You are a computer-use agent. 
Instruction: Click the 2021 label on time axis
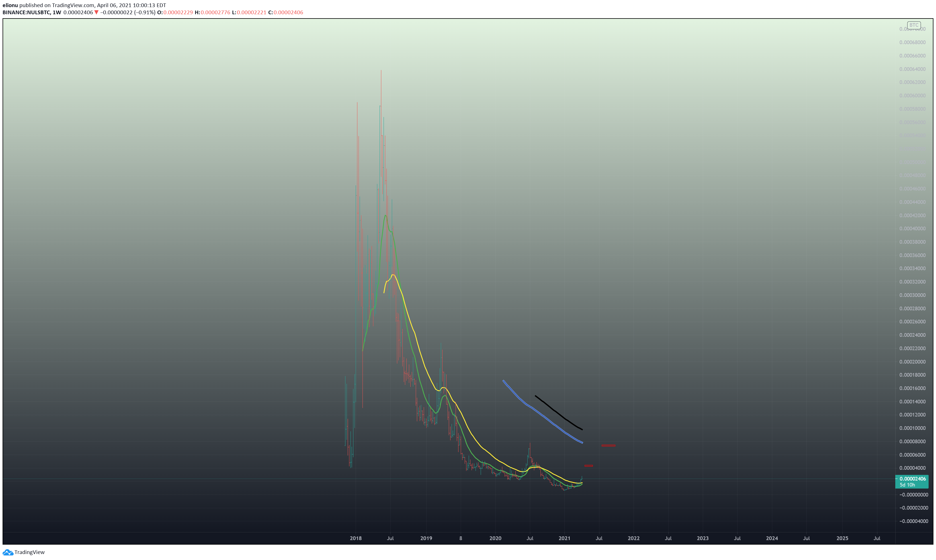coord(564,538)
